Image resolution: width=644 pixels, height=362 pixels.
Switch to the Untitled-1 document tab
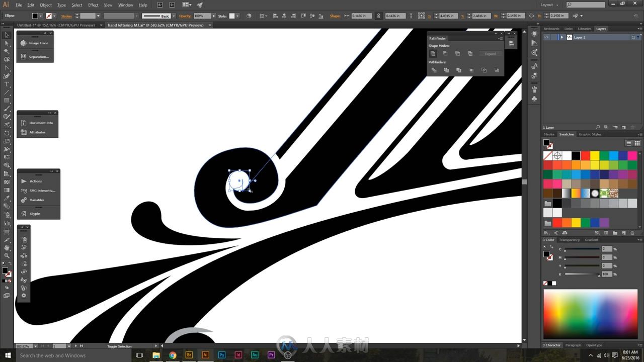[x=56, y=25]
